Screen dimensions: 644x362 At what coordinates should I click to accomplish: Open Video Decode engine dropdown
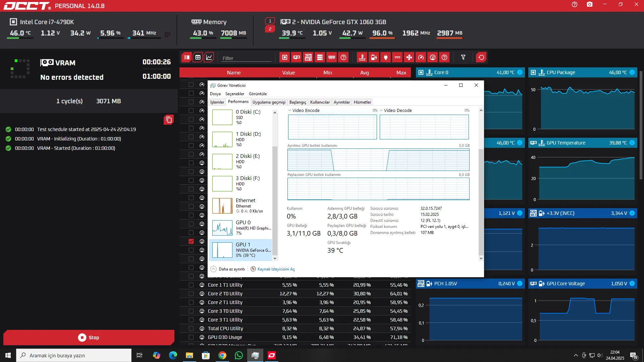[x=381, y=110]
